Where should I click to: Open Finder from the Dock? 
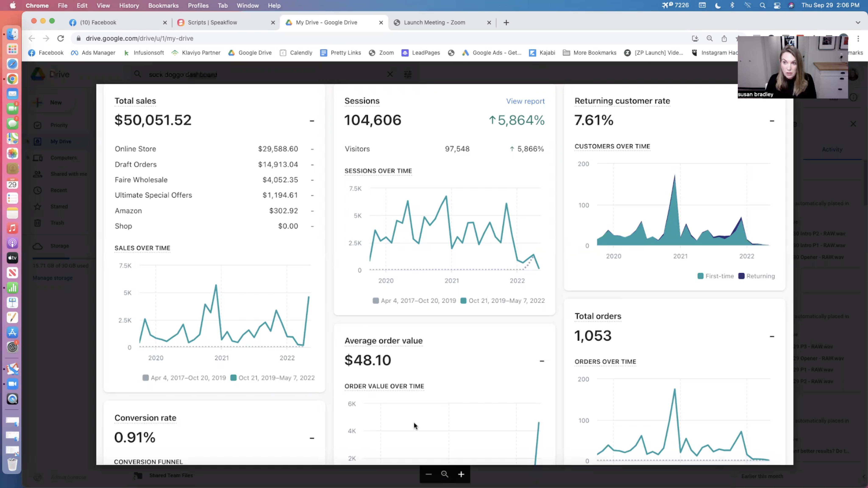tap(13, 34)
